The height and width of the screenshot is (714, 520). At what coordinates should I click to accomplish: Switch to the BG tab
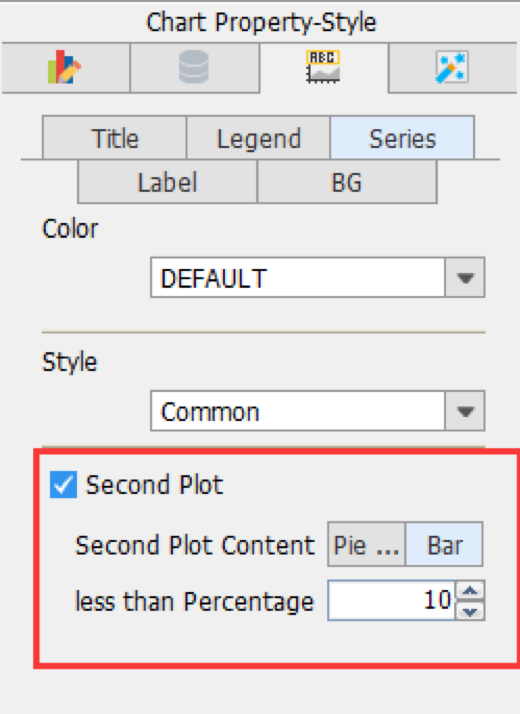pos(347,182)
